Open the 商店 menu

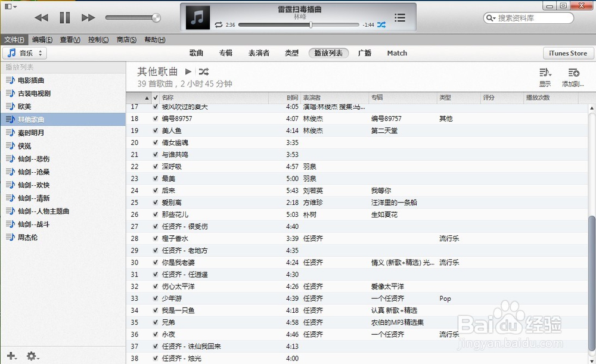point(126,39)
